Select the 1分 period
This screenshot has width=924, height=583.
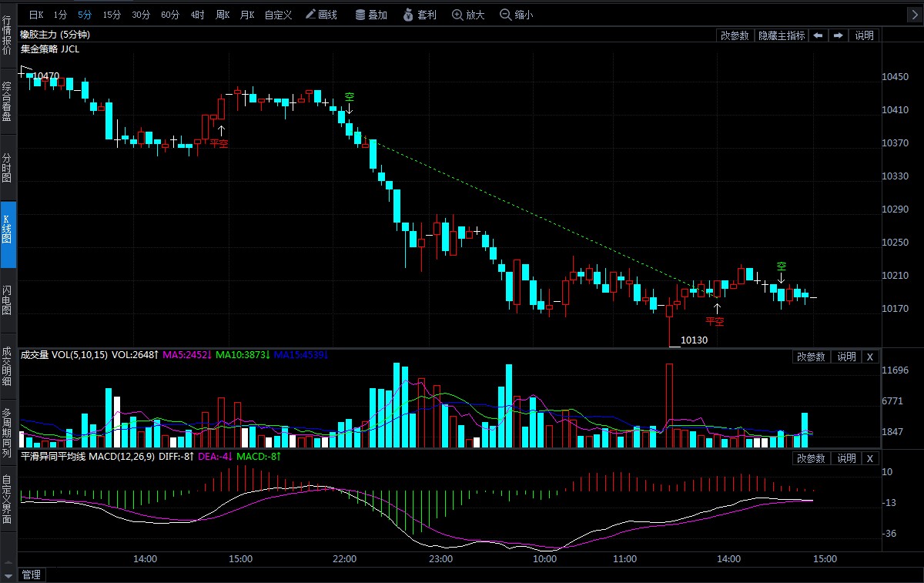tap(61, 15)
